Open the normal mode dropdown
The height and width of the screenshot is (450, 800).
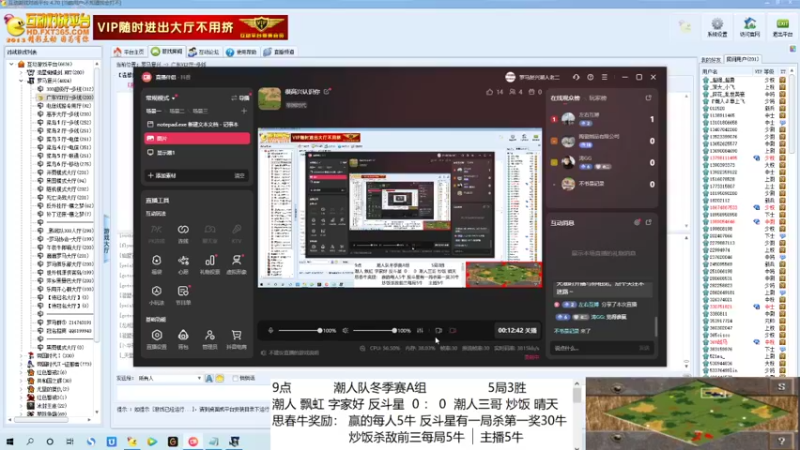[161, 97]
